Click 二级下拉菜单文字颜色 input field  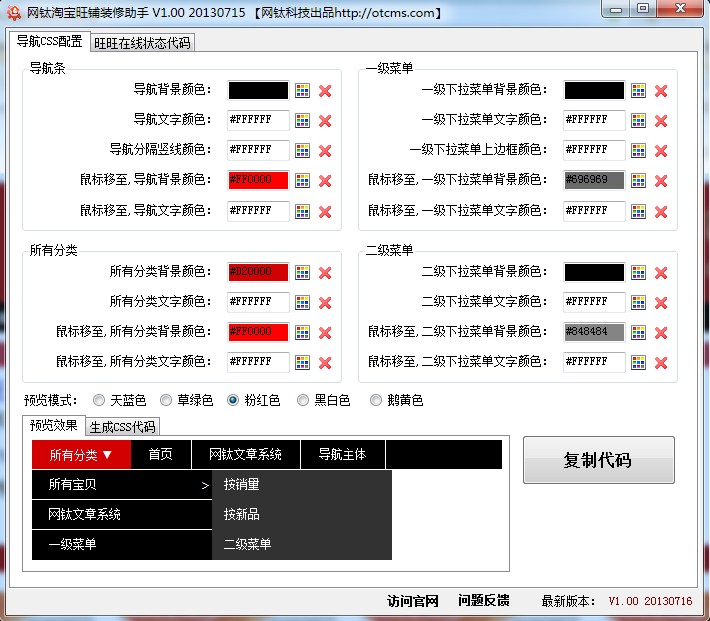pyautogui.click(x=594, y=302)
